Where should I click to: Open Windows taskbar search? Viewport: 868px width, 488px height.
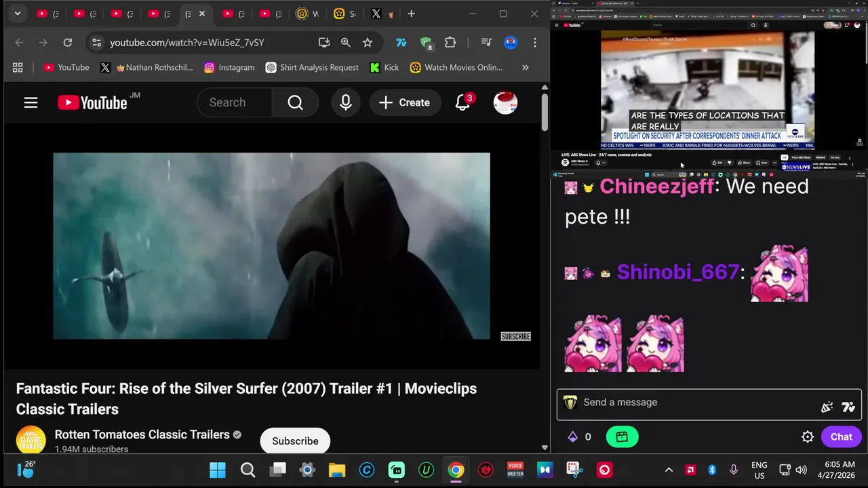coord(248,470)
